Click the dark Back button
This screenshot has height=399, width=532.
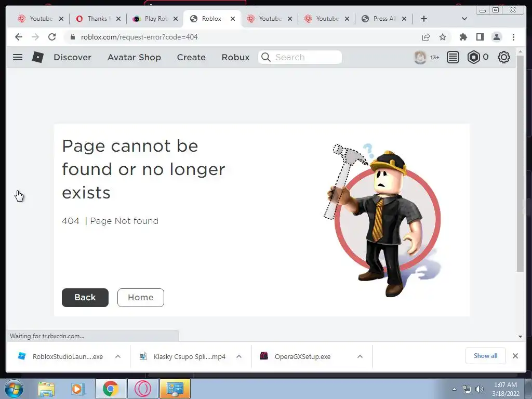pyautogui.click(x=85, y=298)
